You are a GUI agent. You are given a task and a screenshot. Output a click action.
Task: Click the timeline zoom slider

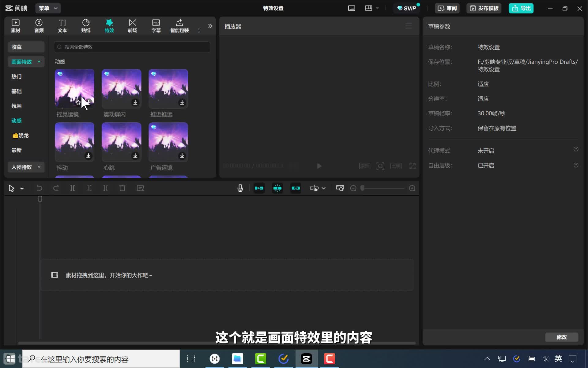pyautogui.click(x=383, y=188)
